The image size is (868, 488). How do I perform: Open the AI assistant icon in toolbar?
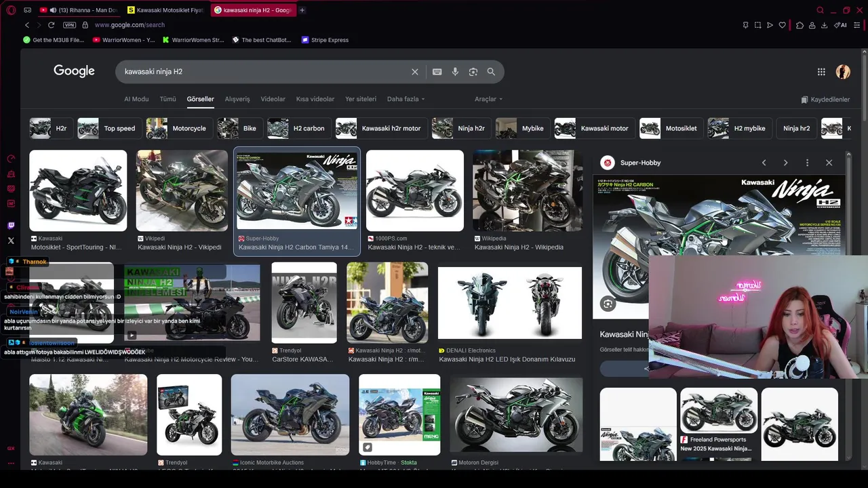coord(840,25)
